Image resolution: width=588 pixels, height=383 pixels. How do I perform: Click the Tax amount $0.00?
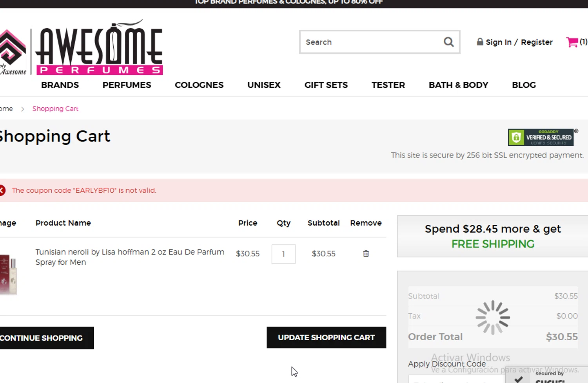click(x=567, y=316)
